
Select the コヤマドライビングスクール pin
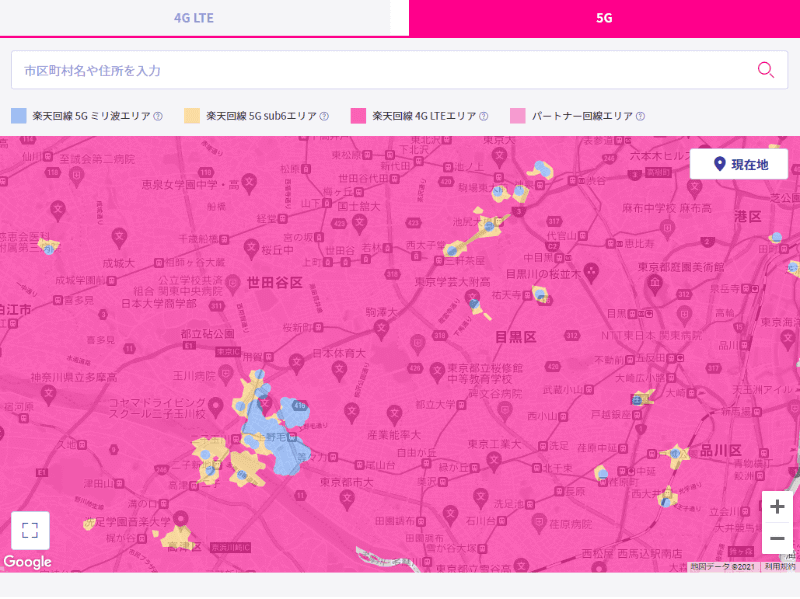tap(216, 407)
